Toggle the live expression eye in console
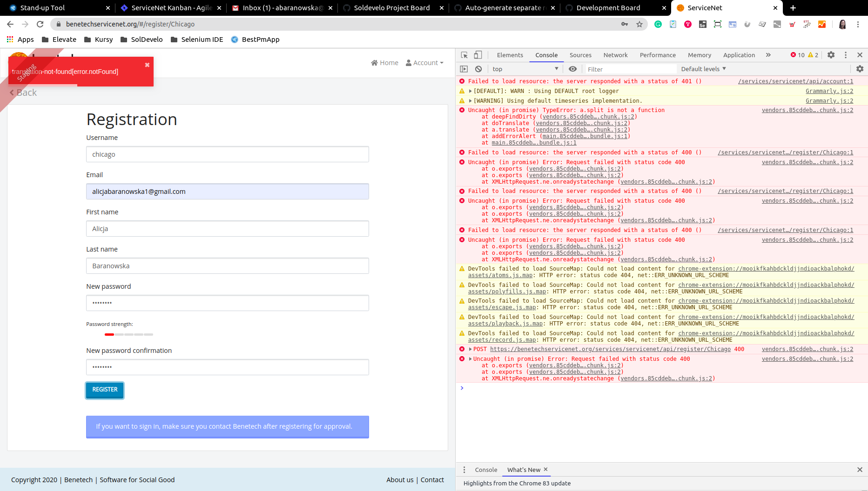 [x=572, y=68]
